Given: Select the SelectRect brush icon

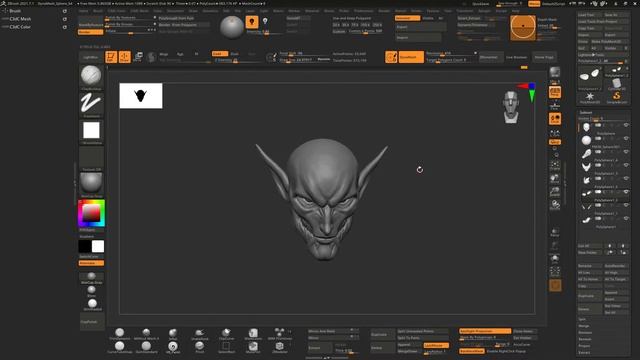Looking at the screenshot, I should point(226,347).
